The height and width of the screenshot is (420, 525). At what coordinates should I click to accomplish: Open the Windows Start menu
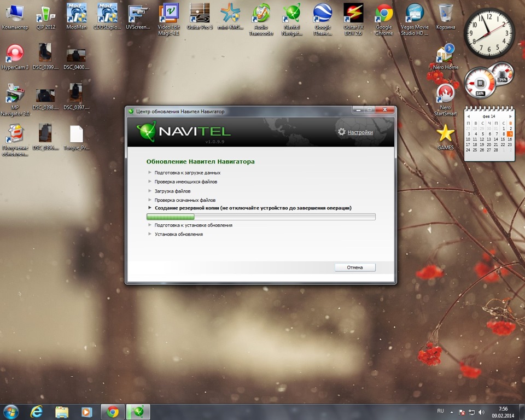(x=10, y=412)
